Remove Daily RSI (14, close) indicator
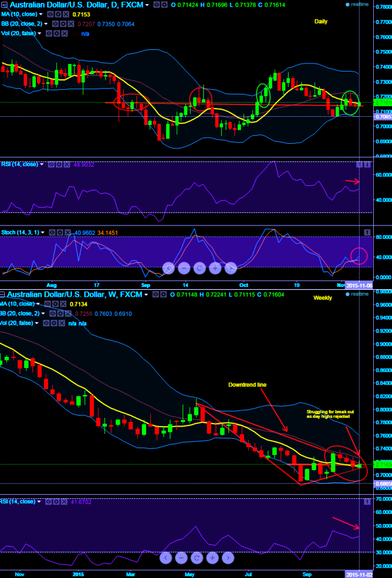This screenshot has width=392, height=578. (66, 164)
